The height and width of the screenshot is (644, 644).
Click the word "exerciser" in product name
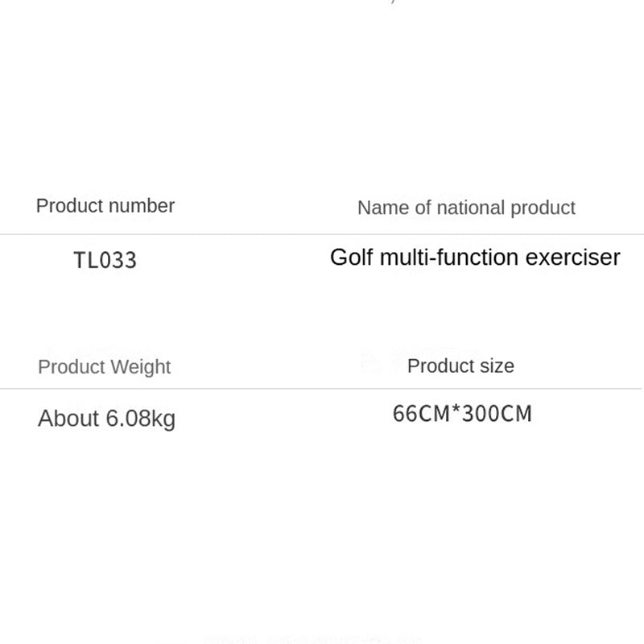tap(573, 258)
